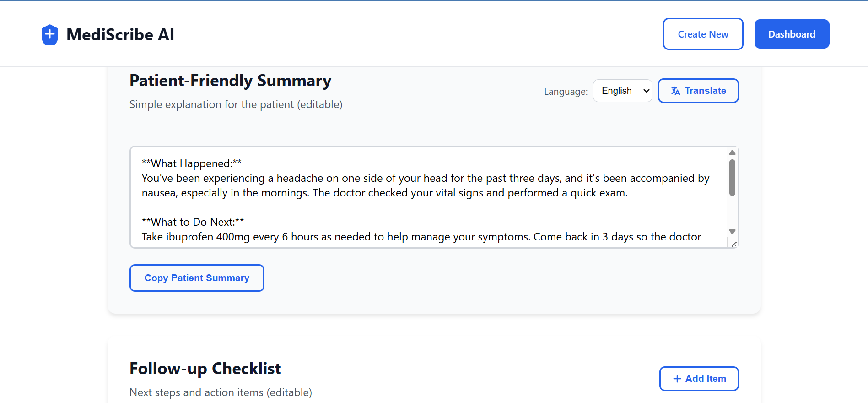Open the English language dropdown
868x403 pixels.
click(622, 91)
